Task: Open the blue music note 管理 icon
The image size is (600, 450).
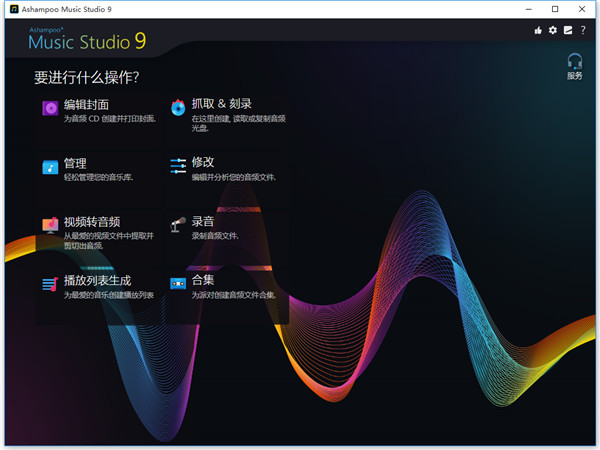Action: pos(50,167)
